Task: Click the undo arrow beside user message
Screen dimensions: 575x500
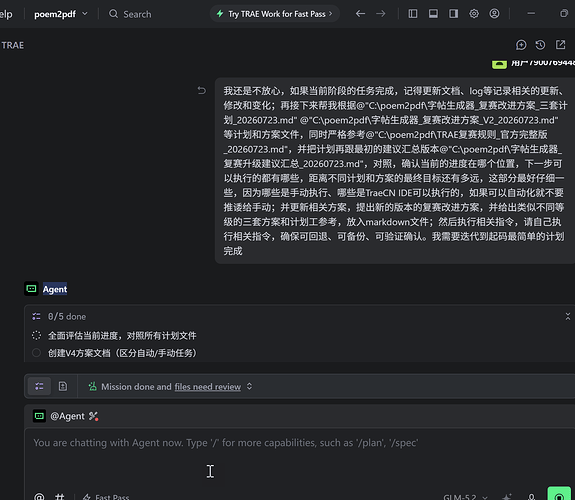Action: 202,90
